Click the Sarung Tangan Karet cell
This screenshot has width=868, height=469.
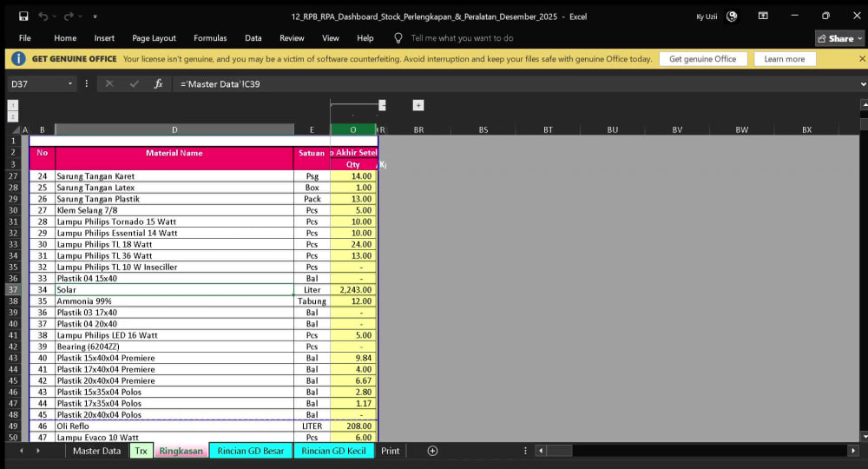click(174, 176)
